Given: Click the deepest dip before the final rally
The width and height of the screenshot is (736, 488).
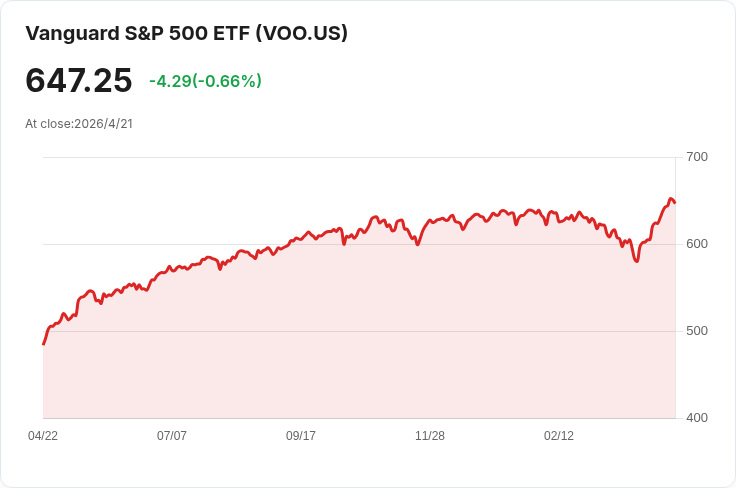Looking at the screenshot, I should pyautogui.click(x=636, y=261).
